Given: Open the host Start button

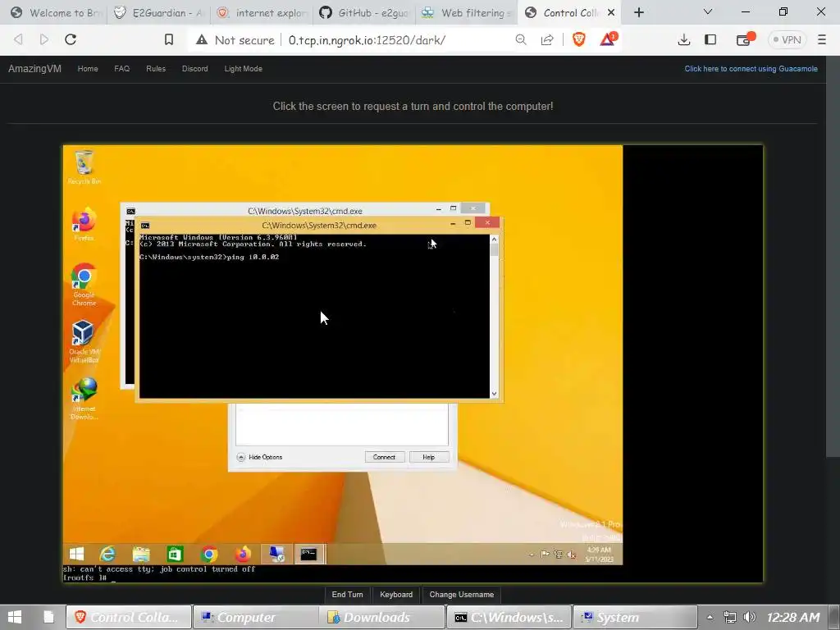Looking at the screenshot, I should [15, 617].
